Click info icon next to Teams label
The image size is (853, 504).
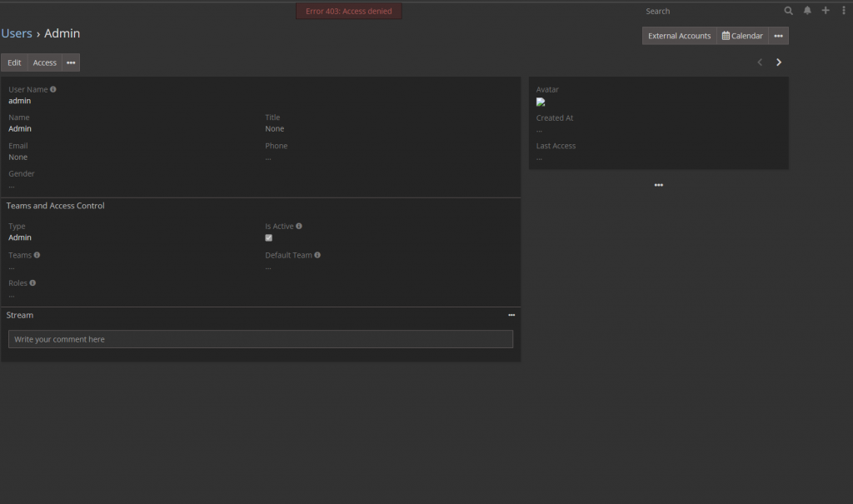point(37,255)
